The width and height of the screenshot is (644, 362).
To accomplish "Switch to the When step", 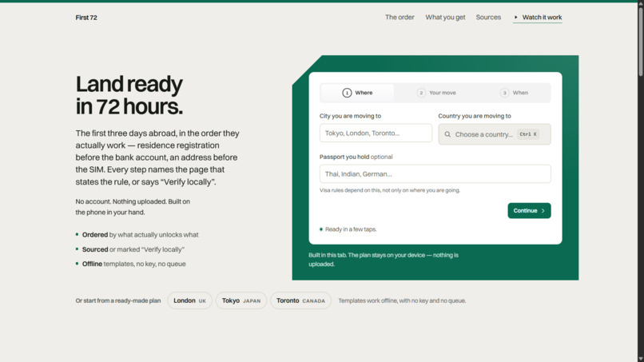I will (515, 93).
